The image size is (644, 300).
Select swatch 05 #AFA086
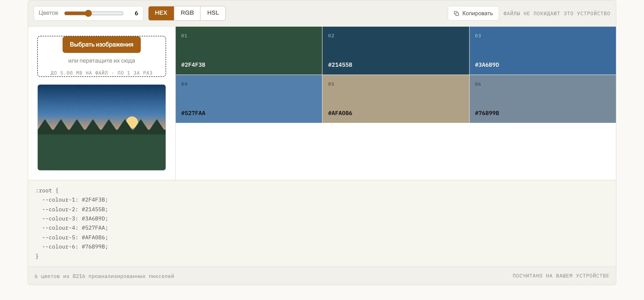pyautogui.click(x=396, y=99)
